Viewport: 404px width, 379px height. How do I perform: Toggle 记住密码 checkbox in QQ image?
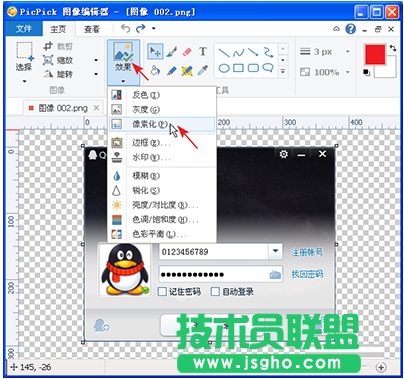pyautogui.click(x=162, y=292)
